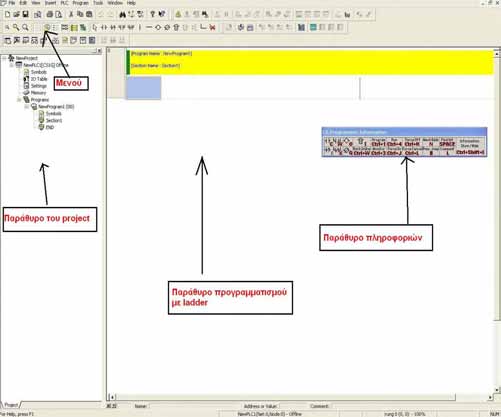Image resolution: width=501 pixels, height=417 pixels.
Task: Switch to the Project tab
Action: tap(11, 405)
